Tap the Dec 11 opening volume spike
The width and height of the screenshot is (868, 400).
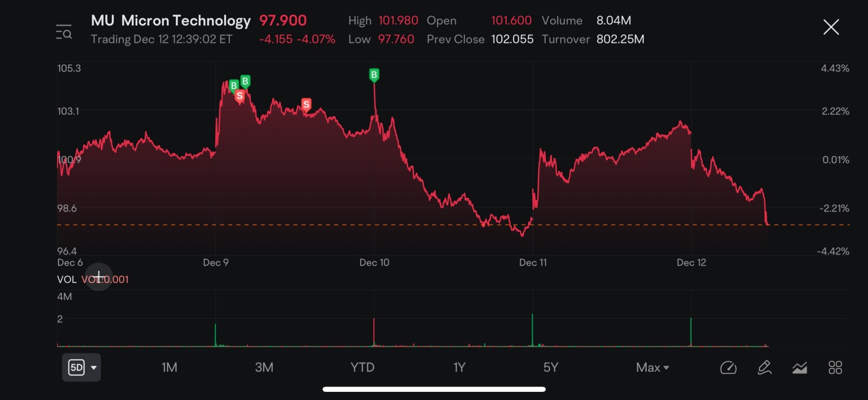532,330
